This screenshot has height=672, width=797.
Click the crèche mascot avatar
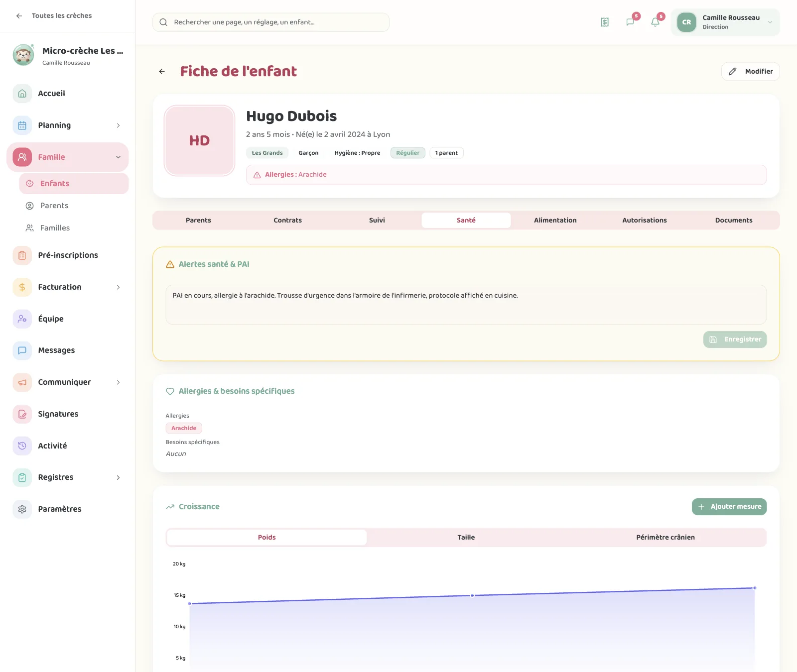click(23, 55)
